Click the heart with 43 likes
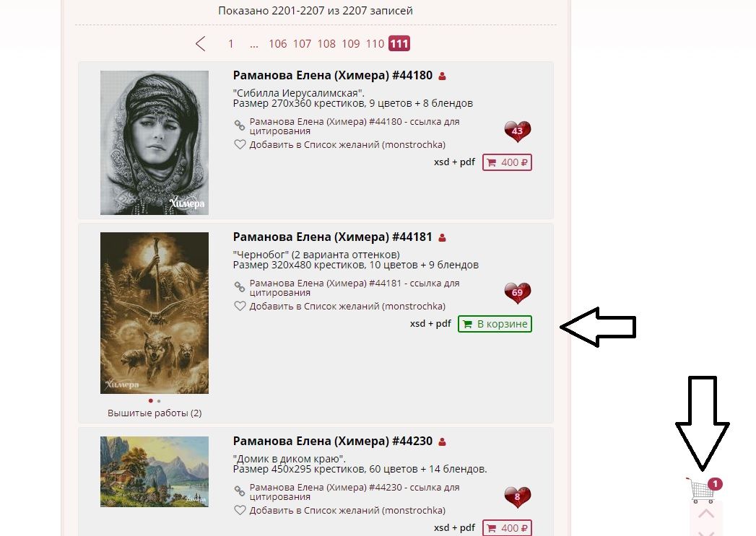 point(517,131)
